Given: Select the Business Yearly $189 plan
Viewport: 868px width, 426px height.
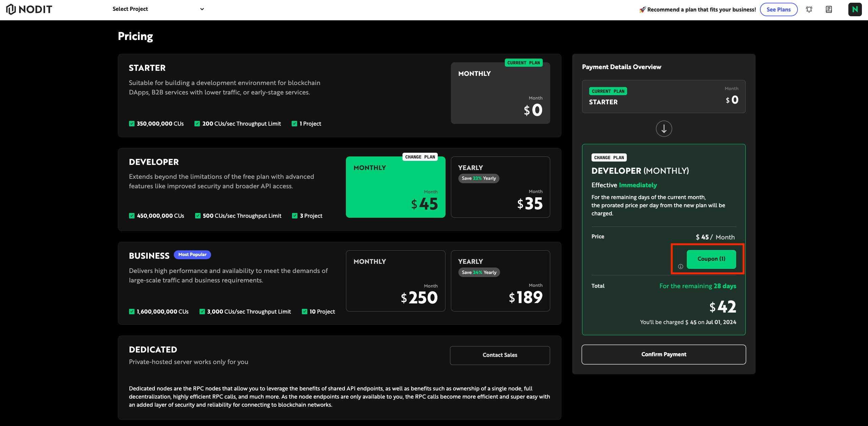Looking at the screenshot, I should tap(500, 281).
